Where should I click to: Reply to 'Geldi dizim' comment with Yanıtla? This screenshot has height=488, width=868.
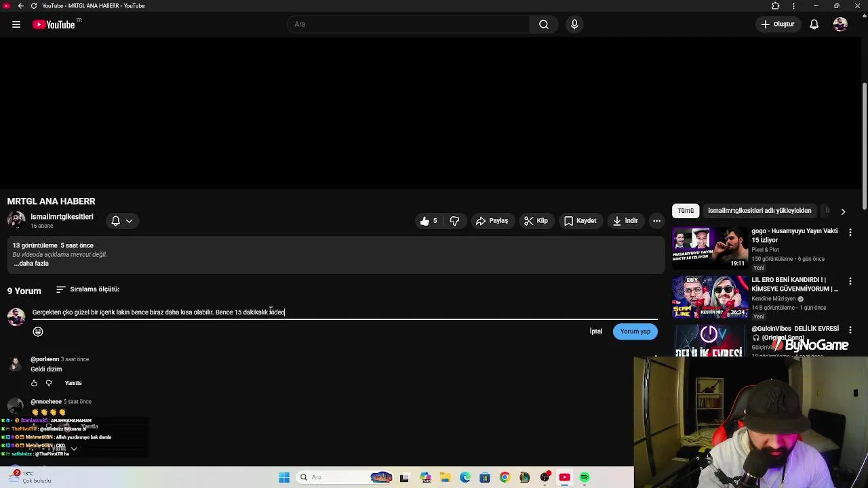pos(73,384)
